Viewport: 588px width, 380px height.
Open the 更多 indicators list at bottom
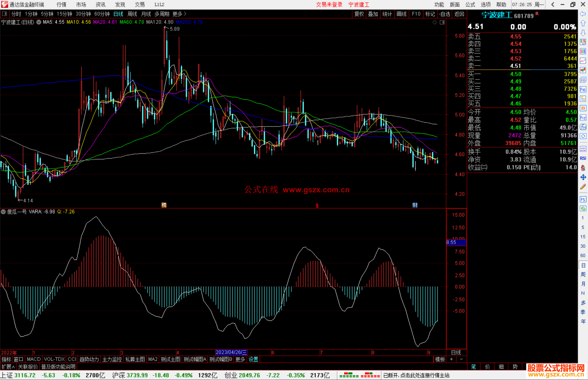click(x=240, y=359)
